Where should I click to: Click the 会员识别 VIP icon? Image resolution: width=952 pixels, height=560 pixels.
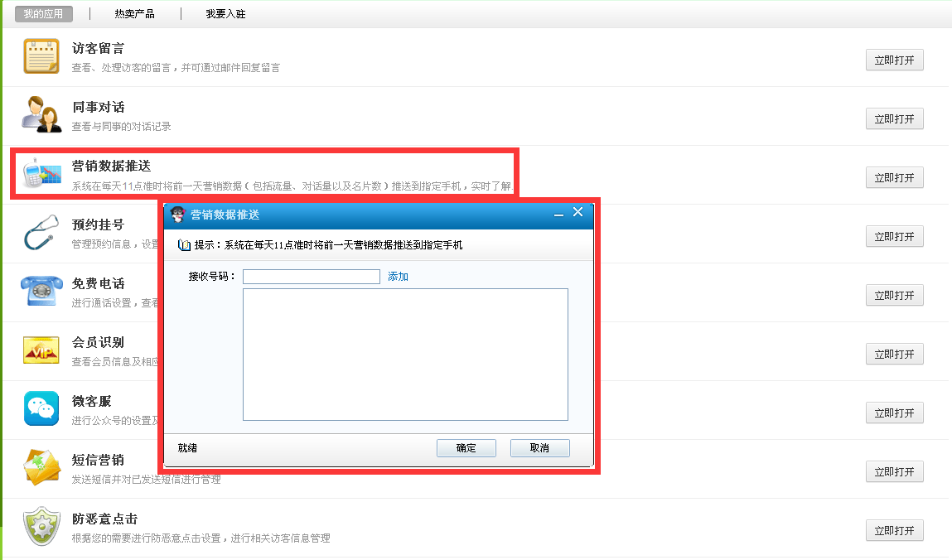click(x=41, y=350)
